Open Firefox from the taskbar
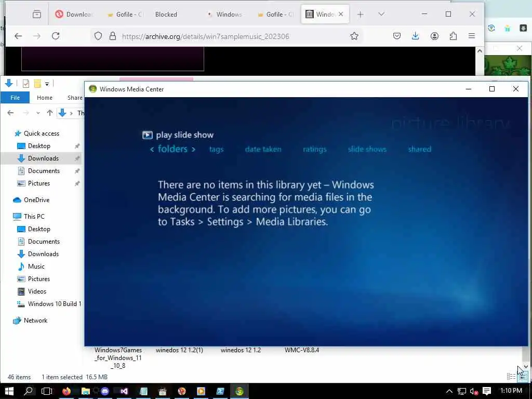Image resolution: width=532 pixels, height=399 pixels. [66, 391]
